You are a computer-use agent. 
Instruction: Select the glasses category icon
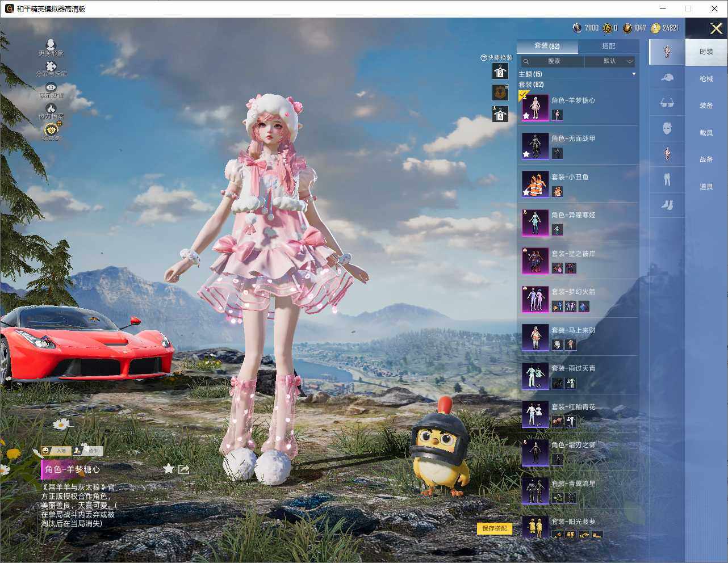pyautogui.click(x=667, y=103)
